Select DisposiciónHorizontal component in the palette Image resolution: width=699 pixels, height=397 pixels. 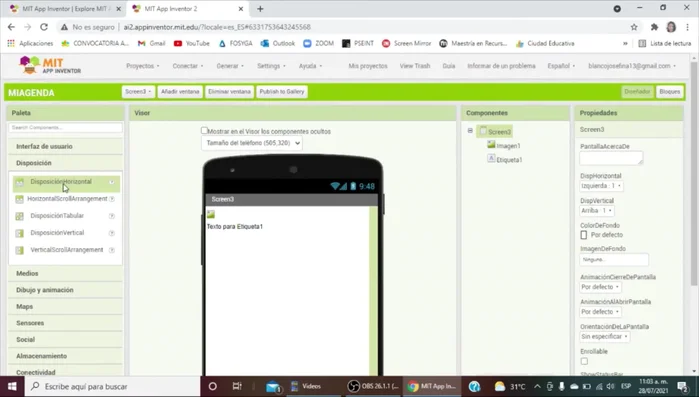(x=61, y=182)
